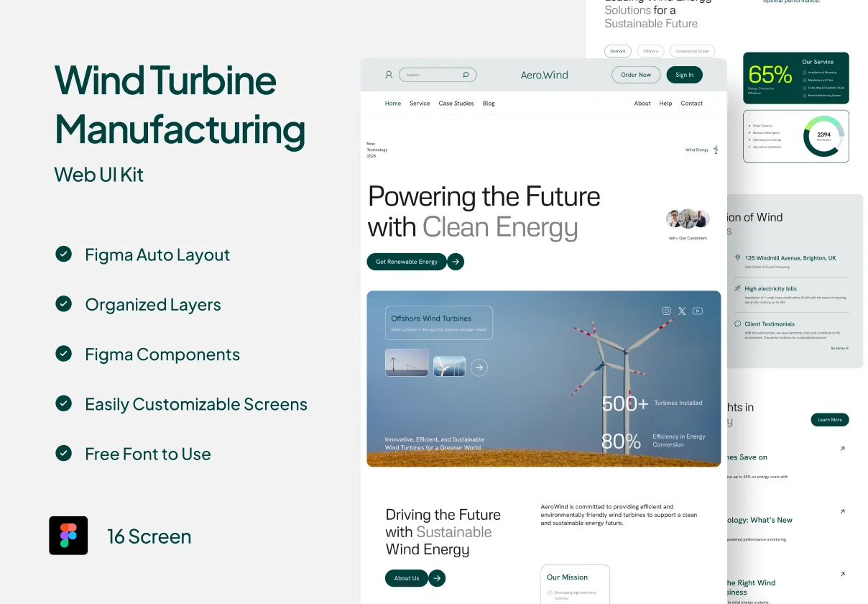Click the '80%' efficiency figure

tap(621, 441)
